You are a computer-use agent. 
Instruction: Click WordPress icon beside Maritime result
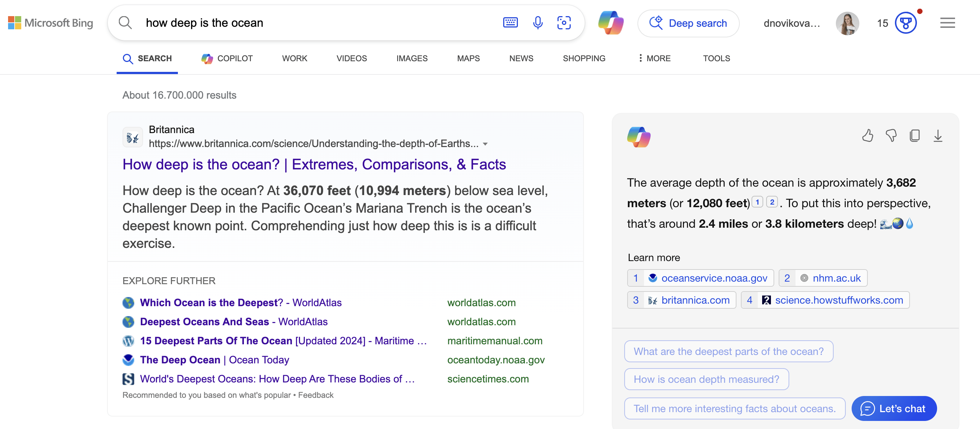pyautogui.click(x=128, y=341)
